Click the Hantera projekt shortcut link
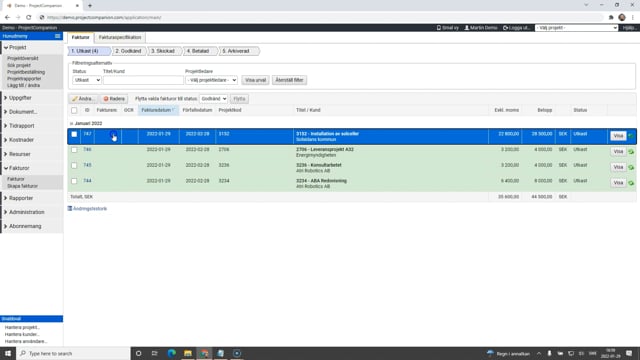The width and height of the screenshot is (640, 360). (x=22, y=327)
